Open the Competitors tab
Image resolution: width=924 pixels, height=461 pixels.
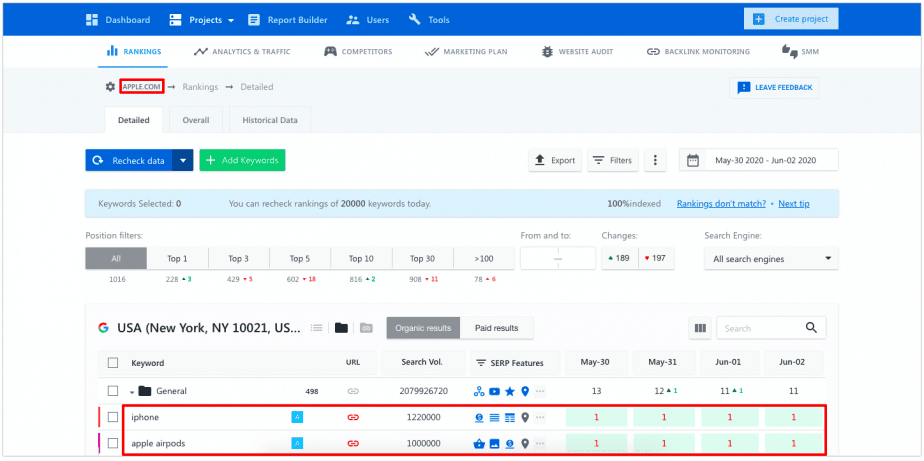[358, 51]
